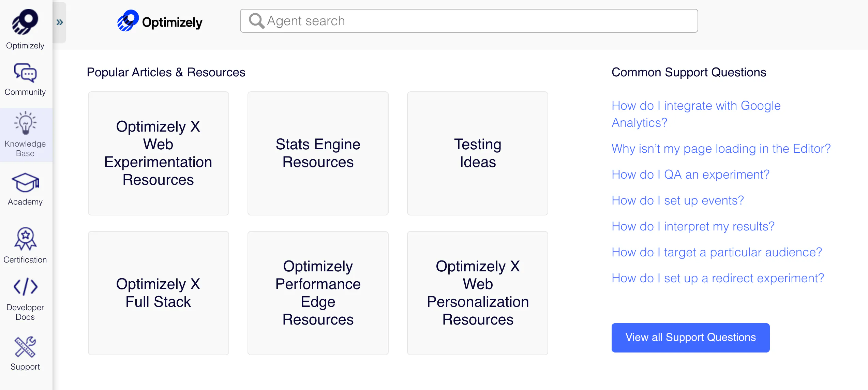
Task: Click the 'Popular Articles & Resources' heading
Action: tap(166, 72)
